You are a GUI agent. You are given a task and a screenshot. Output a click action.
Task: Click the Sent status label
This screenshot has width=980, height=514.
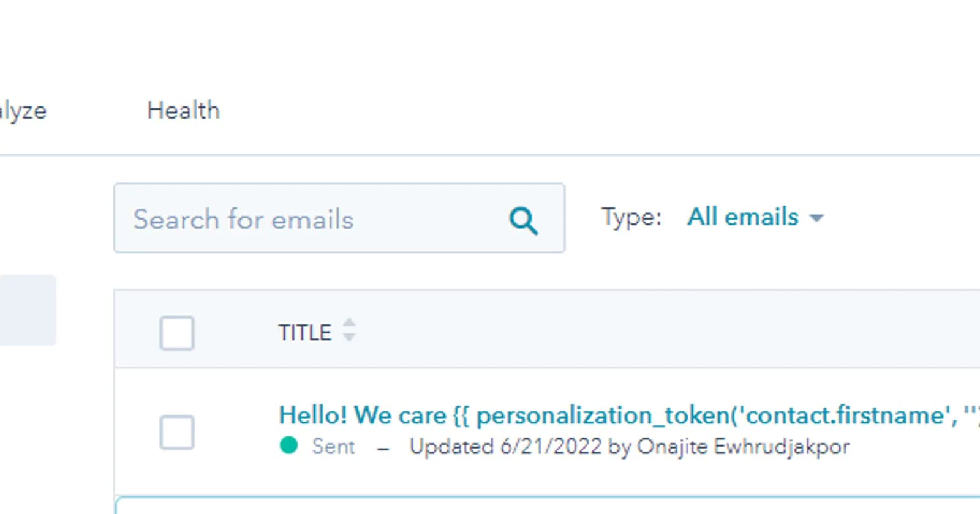tap(333, 447)
